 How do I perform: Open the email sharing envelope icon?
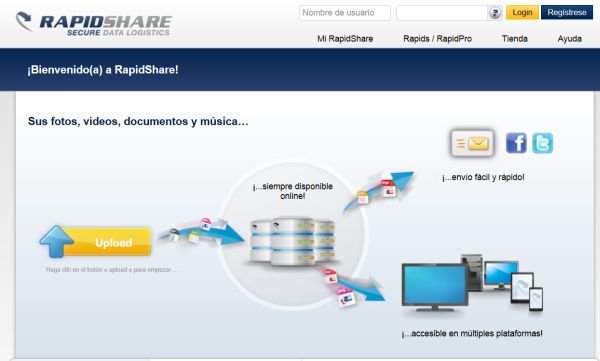point(472,144)
